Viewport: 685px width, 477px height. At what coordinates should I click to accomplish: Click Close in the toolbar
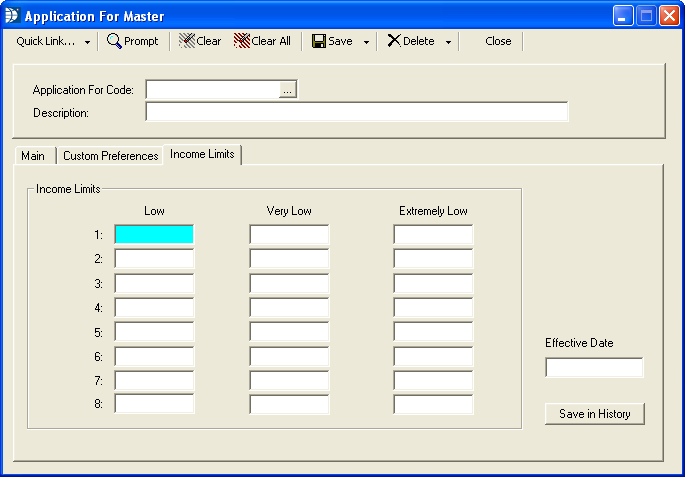point(498,41)
